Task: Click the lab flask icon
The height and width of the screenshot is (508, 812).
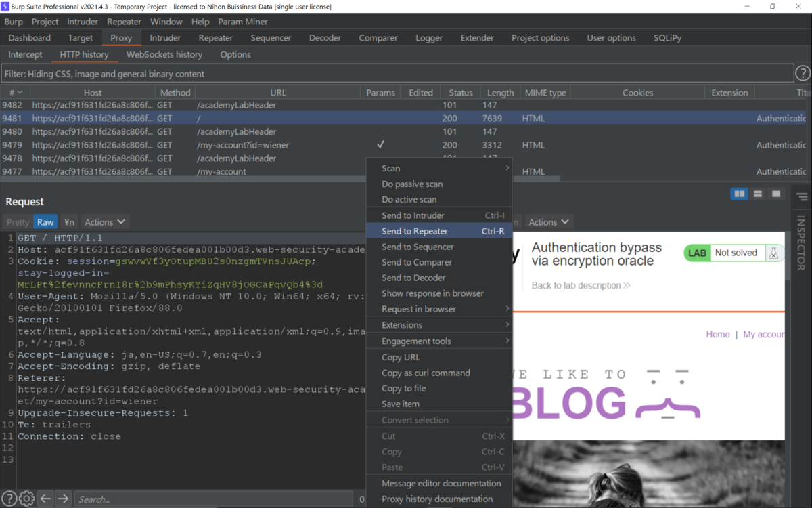Action: point(773,253)
